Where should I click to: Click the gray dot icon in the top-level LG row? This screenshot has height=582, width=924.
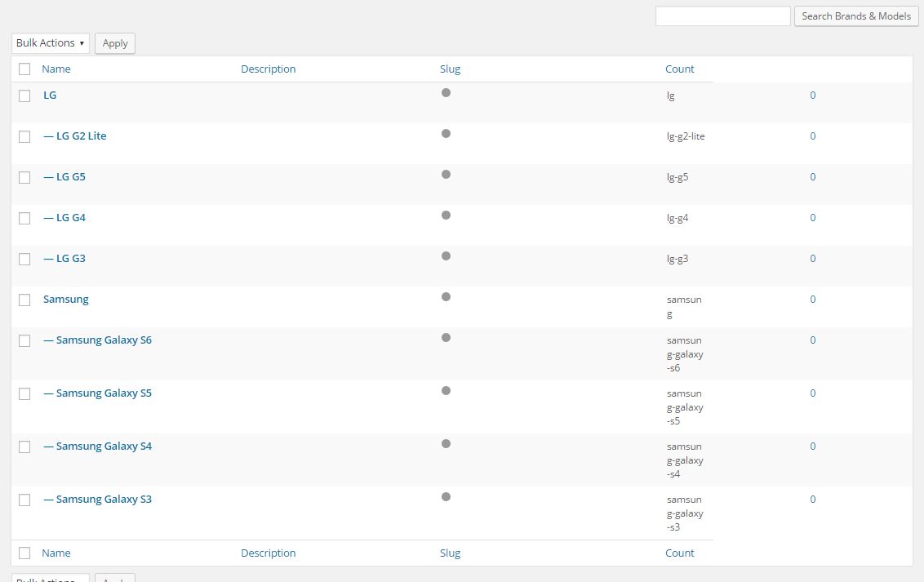click(x=446, y=92)
